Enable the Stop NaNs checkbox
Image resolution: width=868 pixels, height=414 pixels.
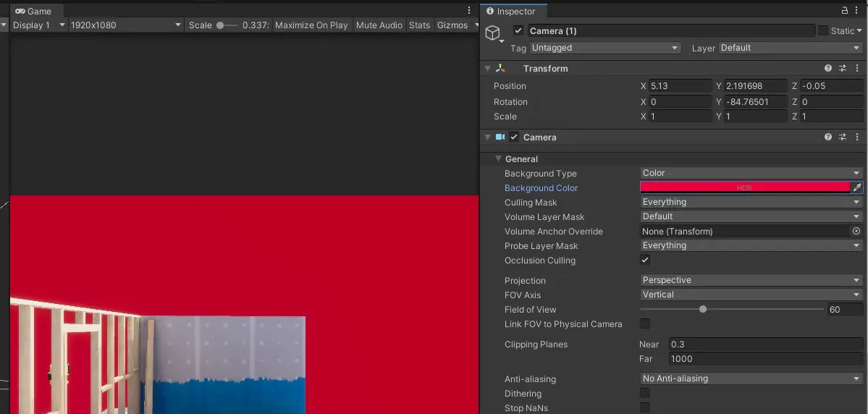coord(645,408)
